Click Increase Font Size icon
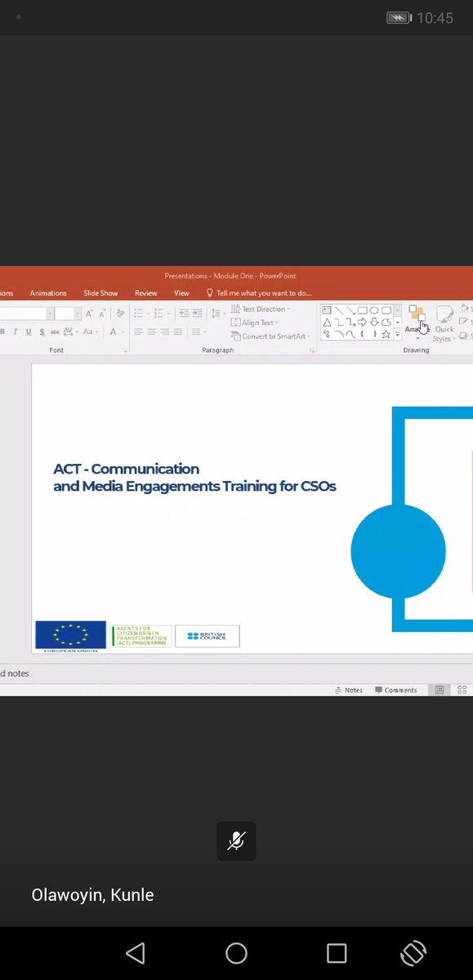This screenshot has width=473, height=980. 89,314
